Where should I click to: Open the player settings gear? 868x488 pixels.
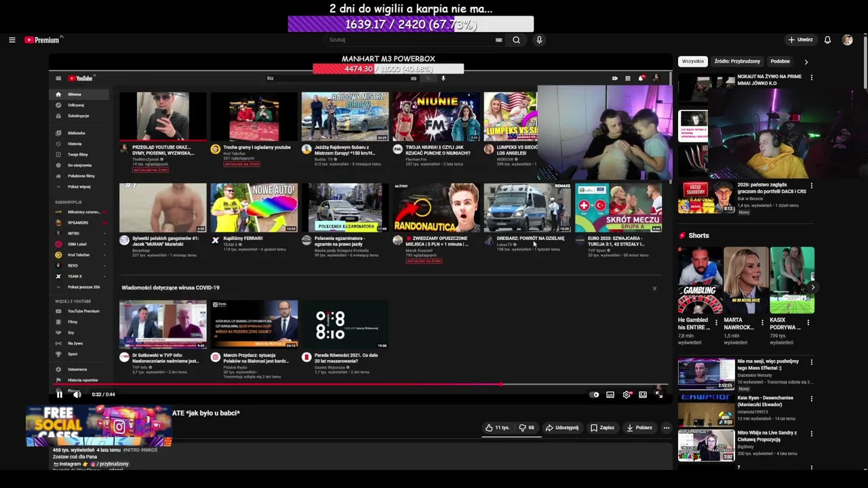point(627,394)
